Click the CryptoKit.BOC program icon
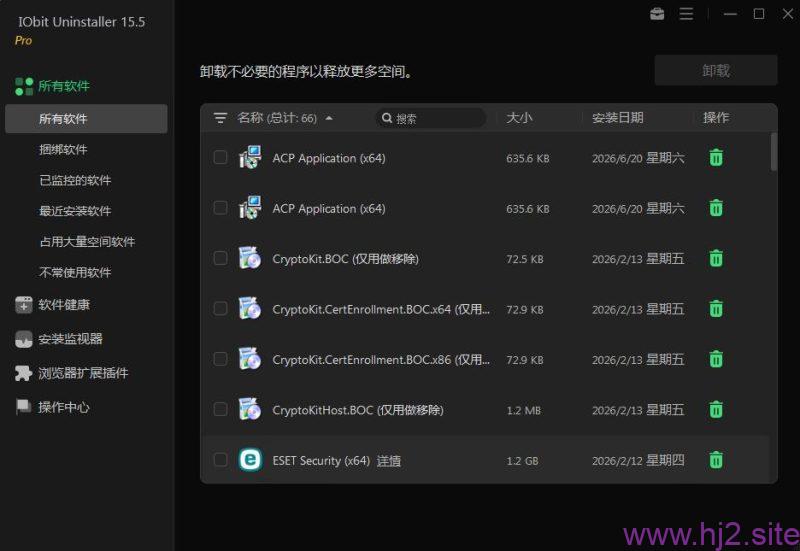The height and width of the screenshot is (551, 800). point(250,258)
